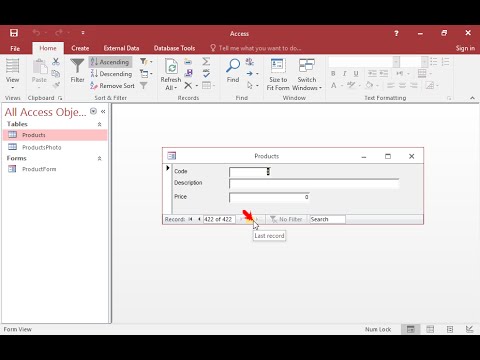
Task: Click the New record icon
Action: click(188, 62)
